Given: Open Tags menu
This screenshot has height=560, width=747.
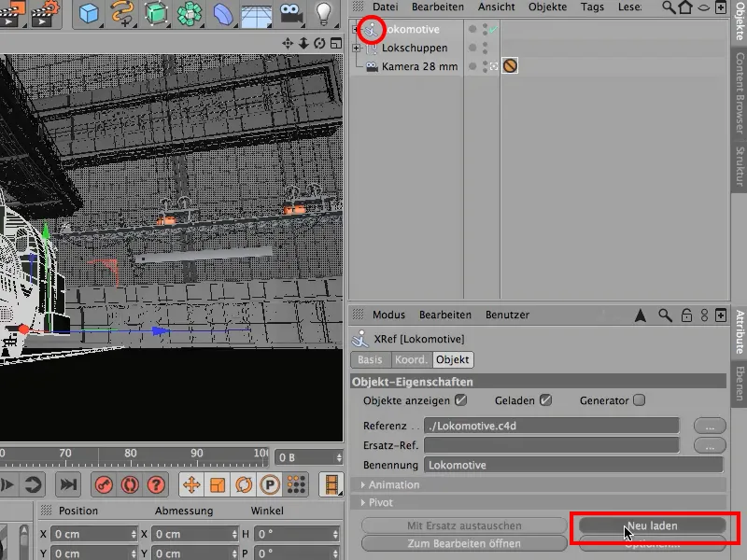Looking at the screenshot, I should pos(592,7).
